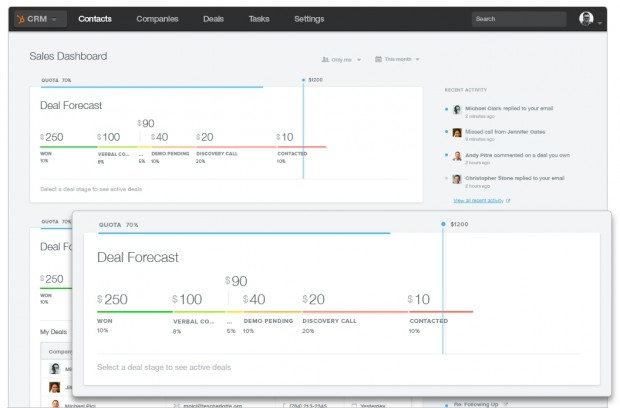This screenshot has width=620, height=408.
Task: Select the Discovery Call $20 stage in zoomed panel
Action: [355, 312]
